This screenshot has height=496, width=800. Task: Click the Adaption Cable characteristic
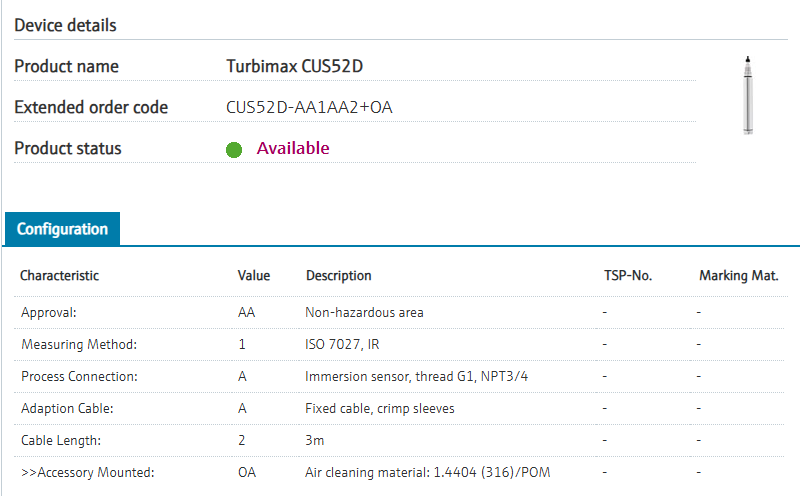pyautogui.click(x=68, y=408)
